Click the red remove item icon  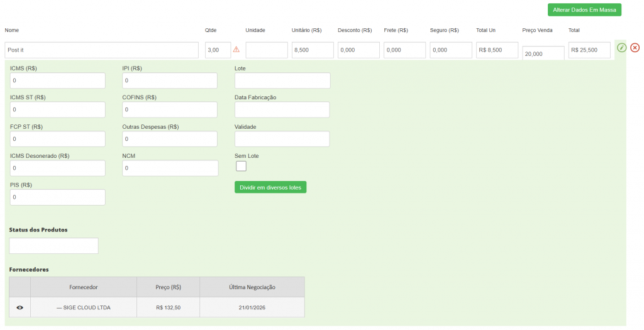pos(635,48)
